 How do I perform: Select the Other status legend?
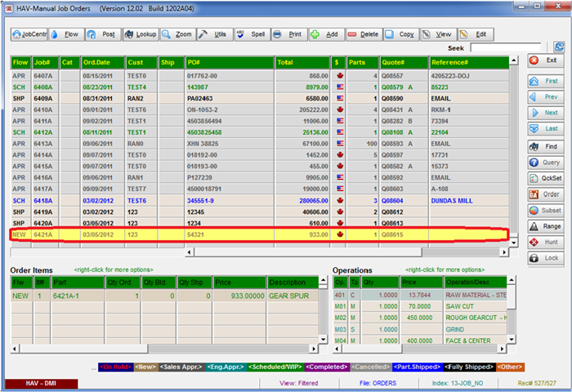click(x=511, y=367)
